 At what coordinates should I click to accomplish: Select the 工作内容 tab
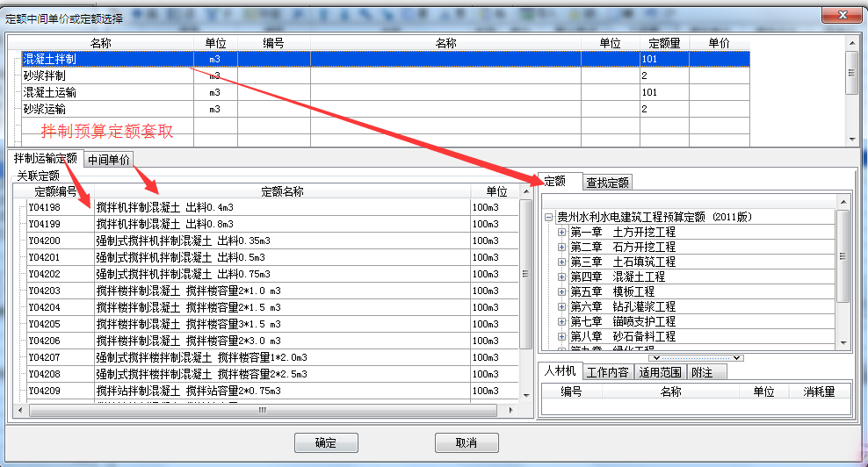click(607, 372)
